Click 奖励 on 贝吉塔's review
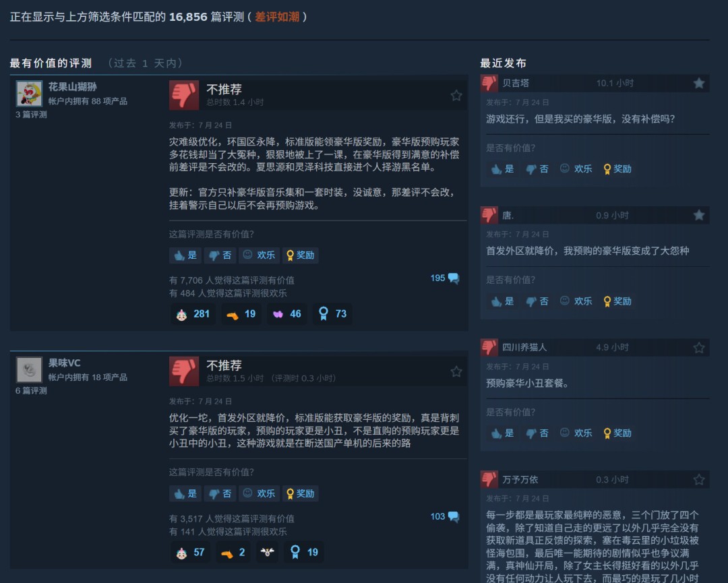Image resolution: width=728 pixels, height=583 pixels. click(x=617, y=169)
